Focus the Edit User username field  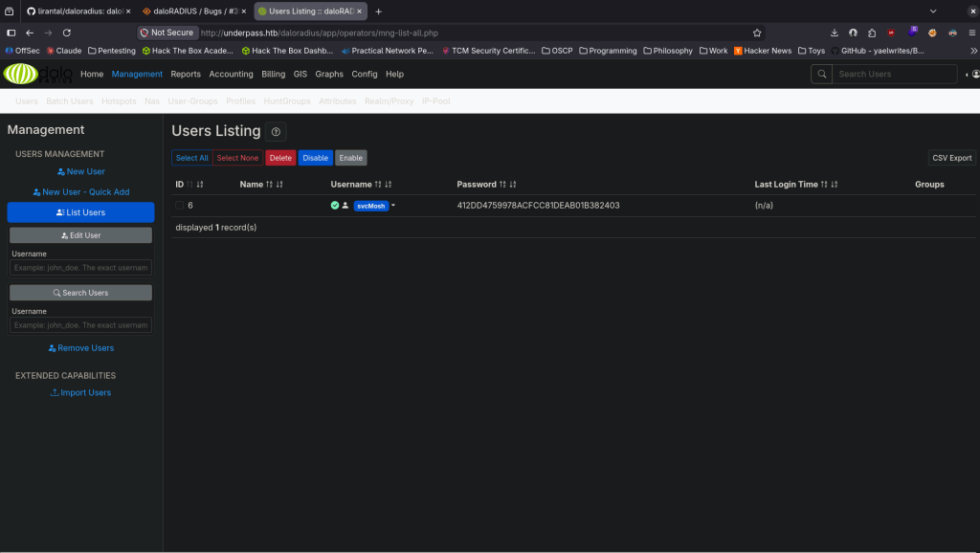click(x=80, y=268)
